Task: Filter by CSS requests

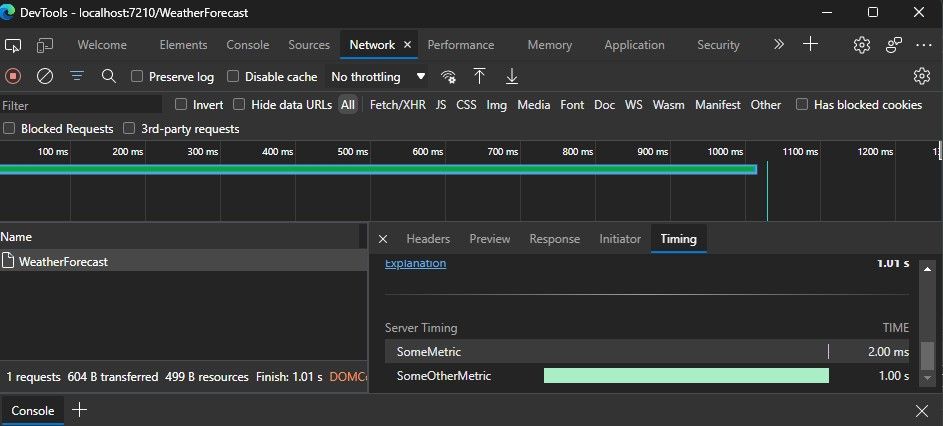Action: point(466,105)
